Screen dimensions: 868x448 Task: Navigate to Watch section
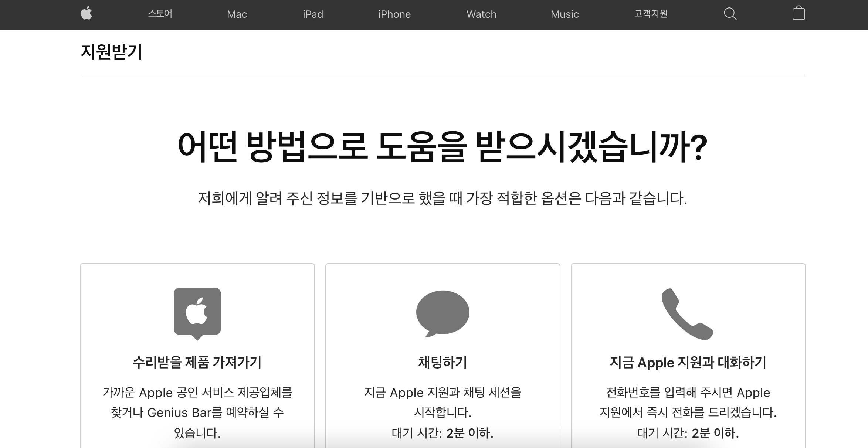tap(481, 14)
